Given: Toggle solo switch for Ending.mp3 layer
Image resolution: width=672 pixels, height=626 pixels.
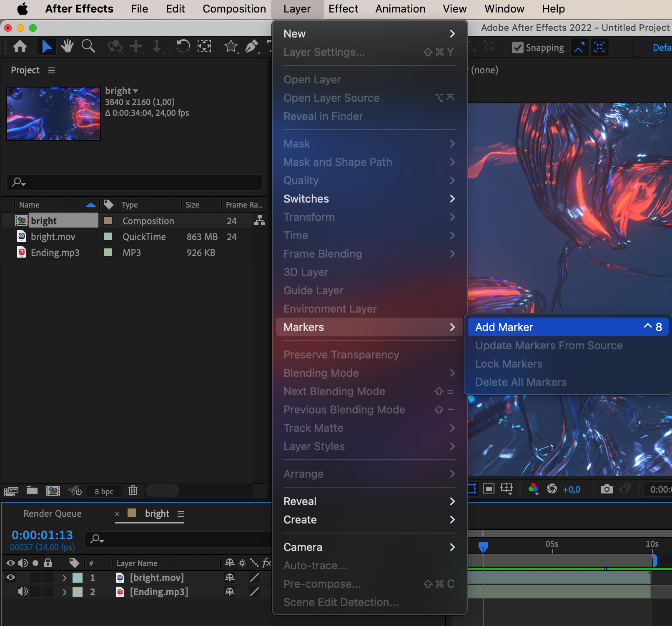Looking at the screenshot, I should 35,591.
